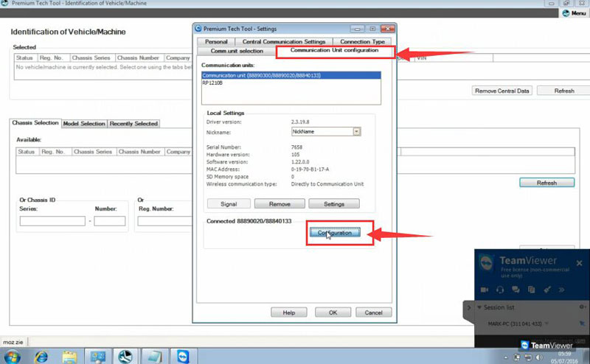This screenshot has height=364, width=590.
Task: Open the notepad taskbar item
Action: point(155,356)
